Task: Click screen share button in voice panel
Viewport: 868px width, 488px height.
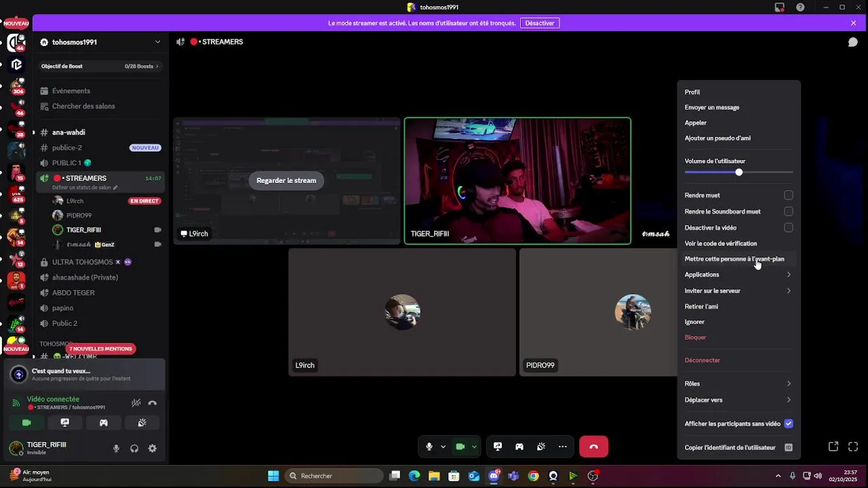Action: point(65,422)
